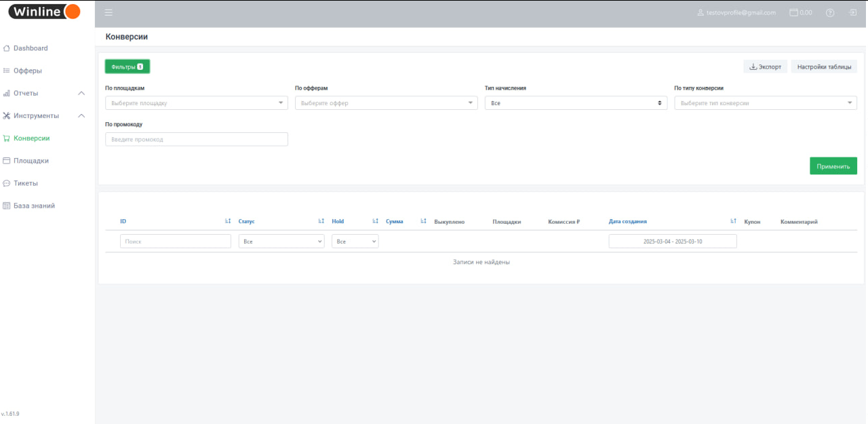The height and width of the screenshot is (424, 868).
Task: Click the По промокоду input field
Action: [196, 139]
